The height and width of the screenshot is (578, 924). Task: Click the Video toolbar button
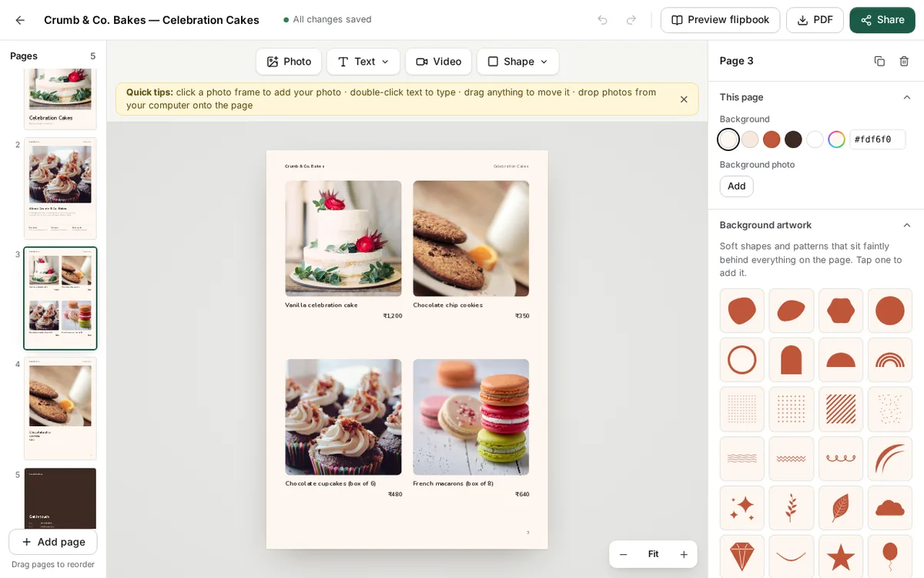pos(438,62)
